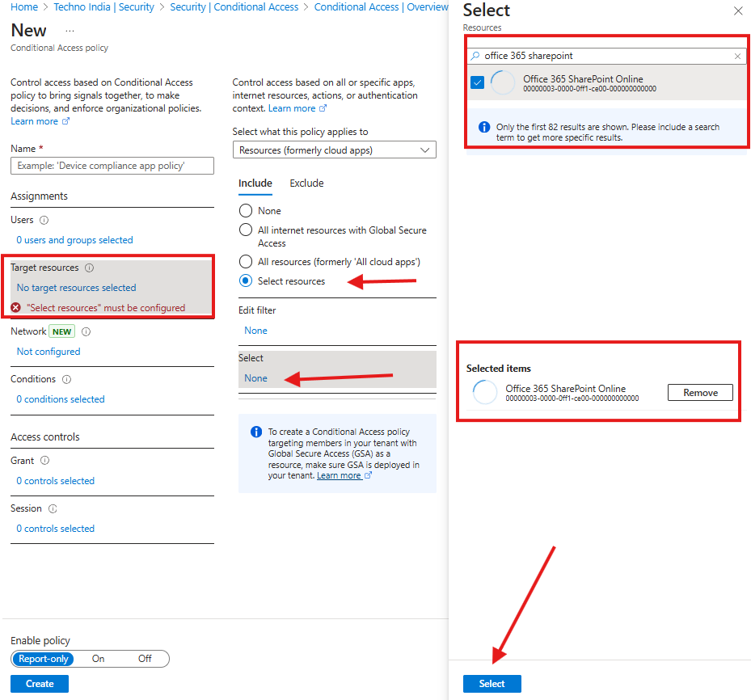This screenshot has width=751, height=700.
Task: Click the Users info icon
Action: 44,220
